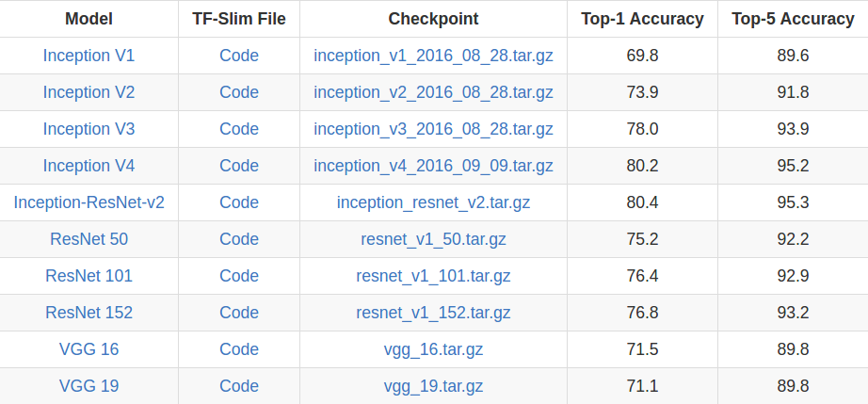Open the Code link for Inception V2
Viewport: 868px width, 404px height.
[x=239, y=92]
